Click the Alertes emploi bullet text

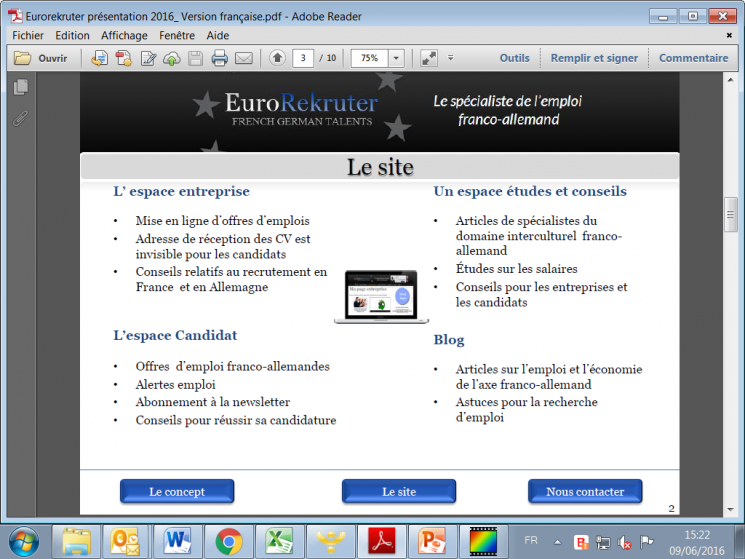[175, 385]
